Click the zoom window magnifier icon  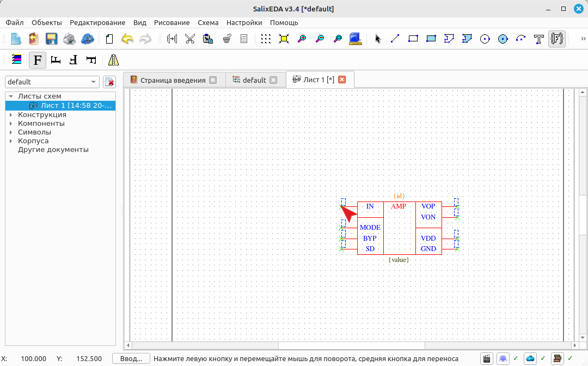338,39
